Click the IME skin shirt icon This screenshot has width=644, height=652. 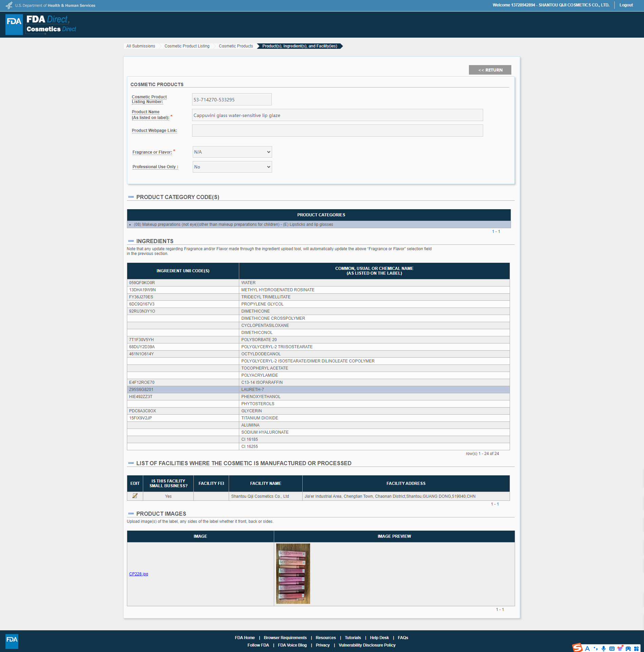click(620, 648)
